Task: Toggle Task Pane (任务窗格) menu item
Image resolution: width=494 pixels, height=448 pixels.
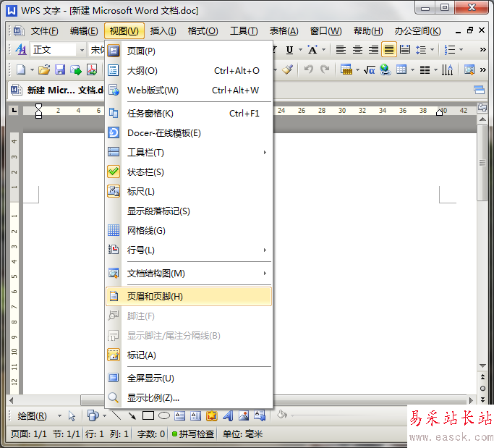Action: point(189,114)
